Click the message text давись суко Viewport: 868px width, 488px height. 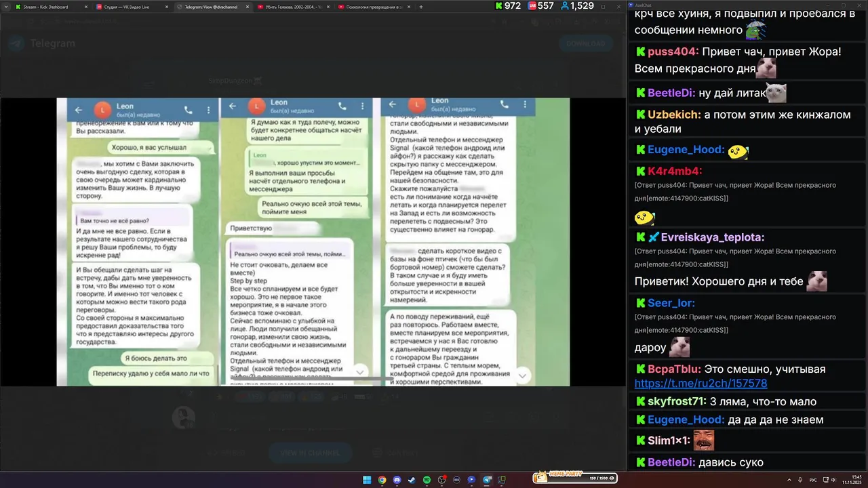(x=731, y=462)
